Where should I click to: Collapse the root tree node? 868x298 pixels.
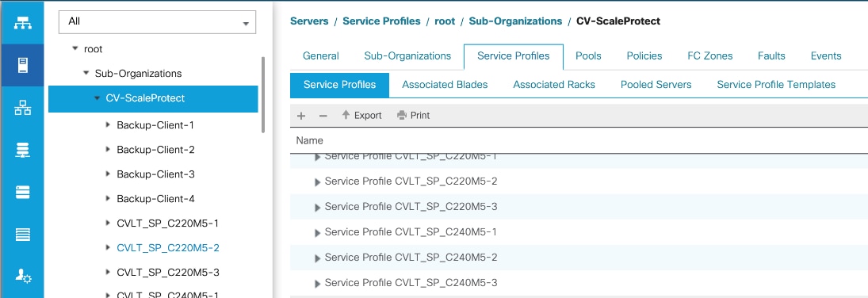[75, 49]
